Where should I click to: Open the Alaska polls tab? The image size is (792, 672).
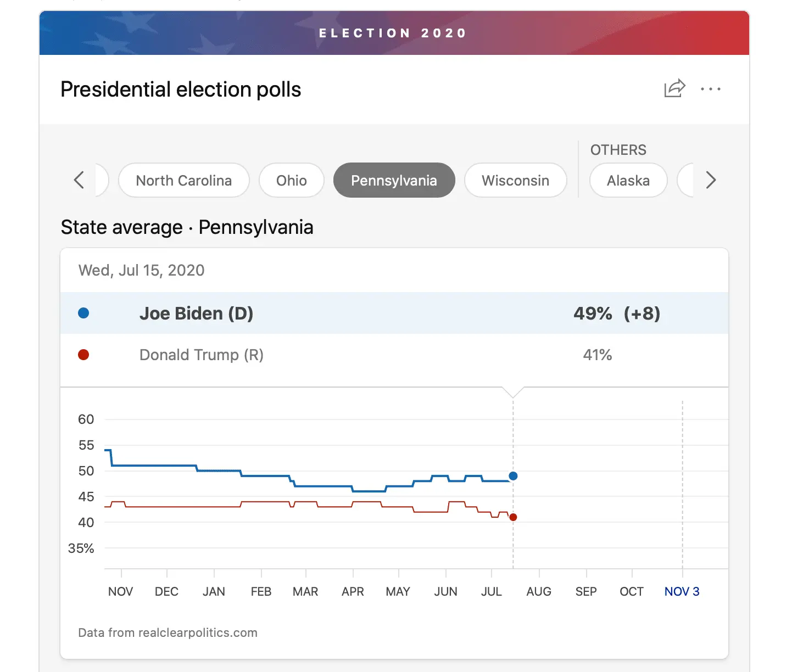pyautogui.click(x=628, y=181)
